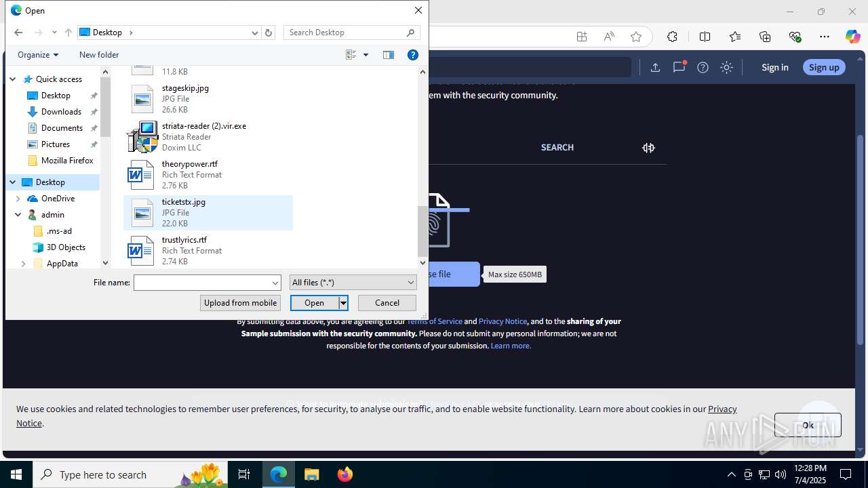Open Edge split screen view
This screenshot has height=488, width=868.
(x=705, y=37)
